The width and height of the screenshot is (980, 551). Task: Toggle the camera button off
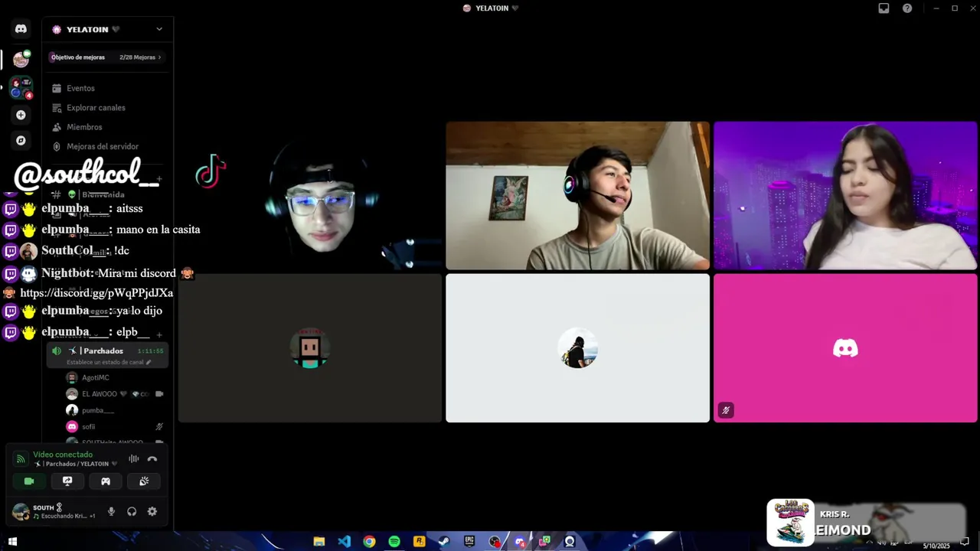point(29,481)
